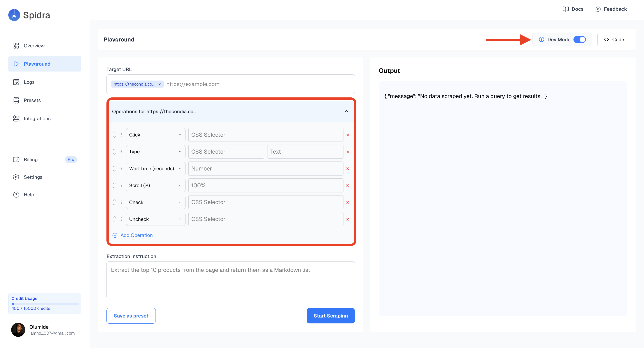Open the Uncheck operation type dropdown
Image resolution: width=644 pixels, height=348 pixels.
tap(155, 219)
